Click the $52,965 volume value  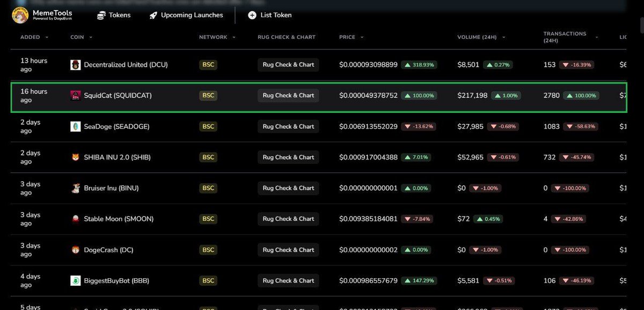coord(470,157)
